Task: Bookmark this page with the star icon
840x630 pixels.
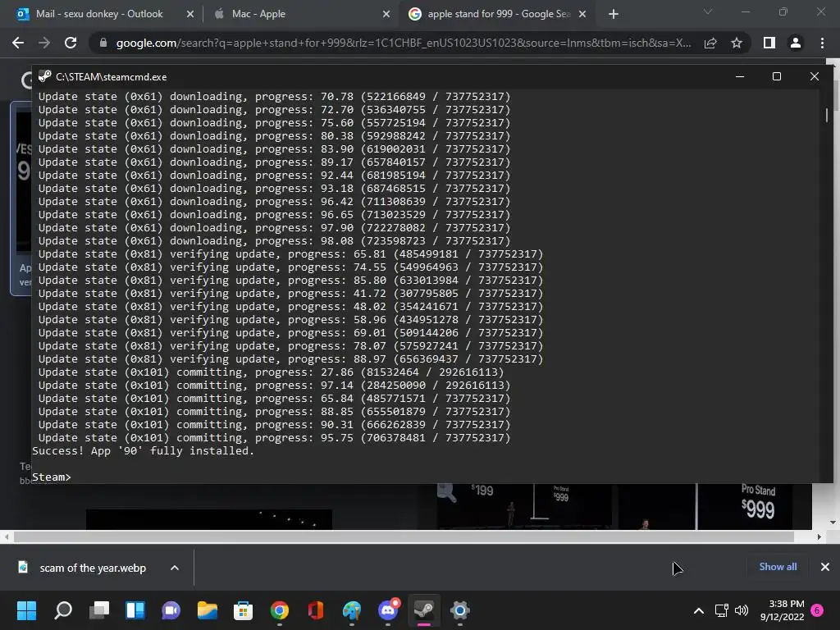Action: (x=737, y=43)
